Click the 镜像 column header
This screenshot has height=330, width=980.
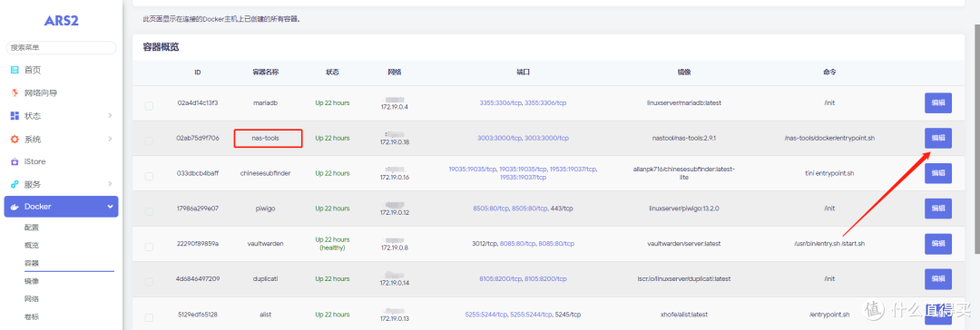tap(684, 73)
